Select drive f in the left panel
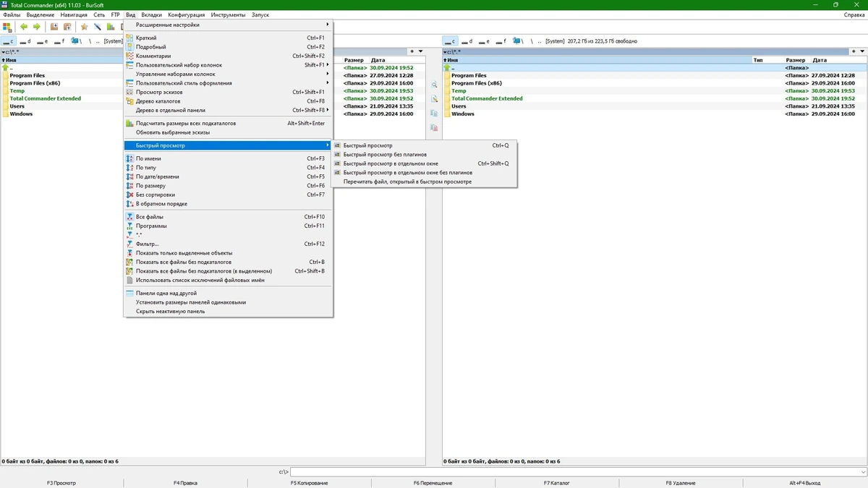This screenshot has height=488, width=868. tap(59, 41)
